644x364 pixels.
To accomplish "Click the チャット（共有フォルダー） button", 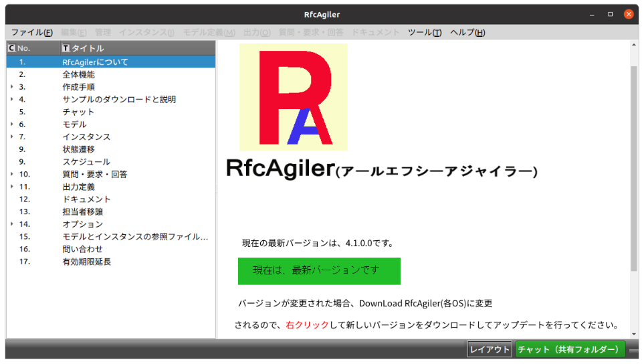I will pos(570,349).
